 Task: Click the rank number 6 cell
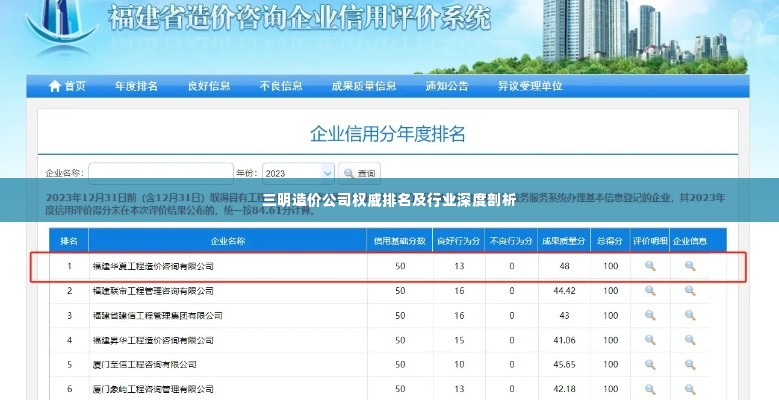tap(69, 389)
